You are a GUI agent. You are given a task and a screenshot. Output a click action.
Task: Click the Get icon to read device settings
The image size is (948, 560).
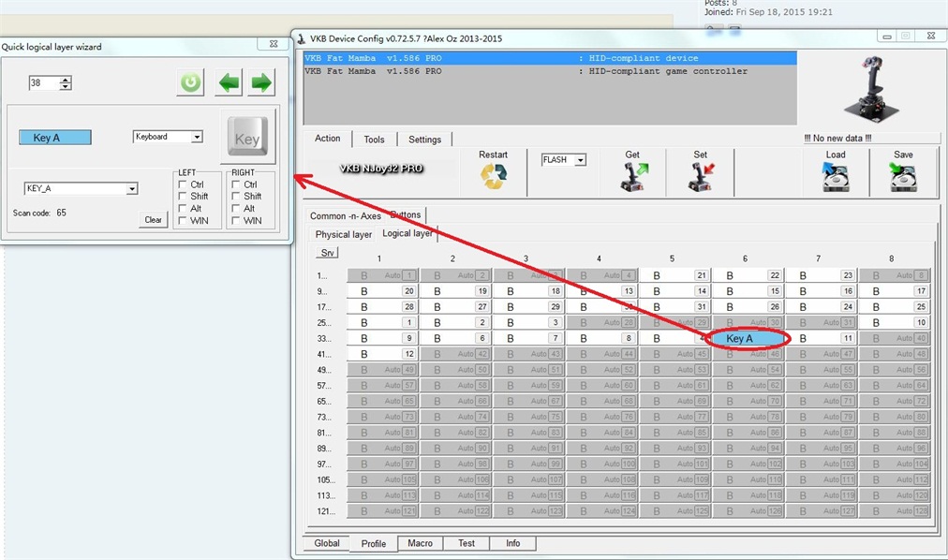632,177
